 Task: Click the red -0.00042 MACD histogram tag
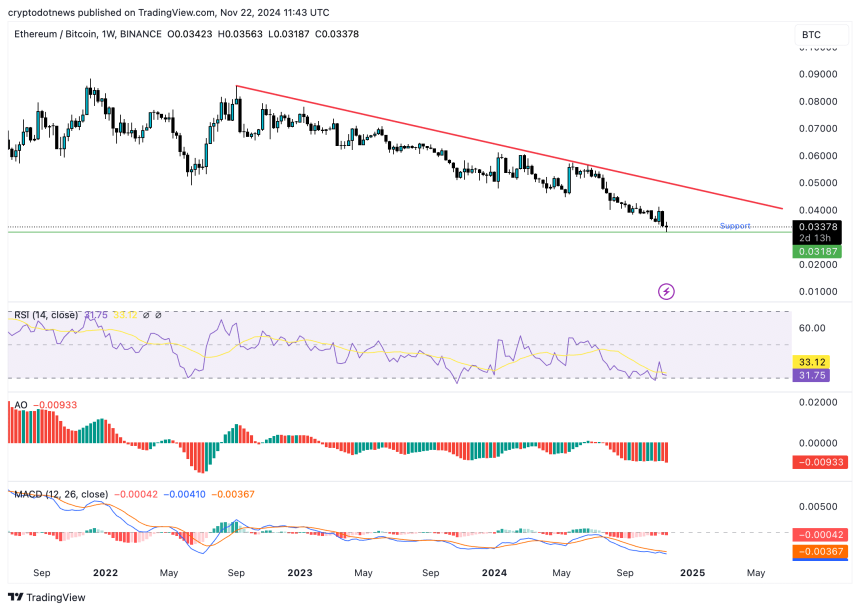pyautogui.click(x=819, y=535)
